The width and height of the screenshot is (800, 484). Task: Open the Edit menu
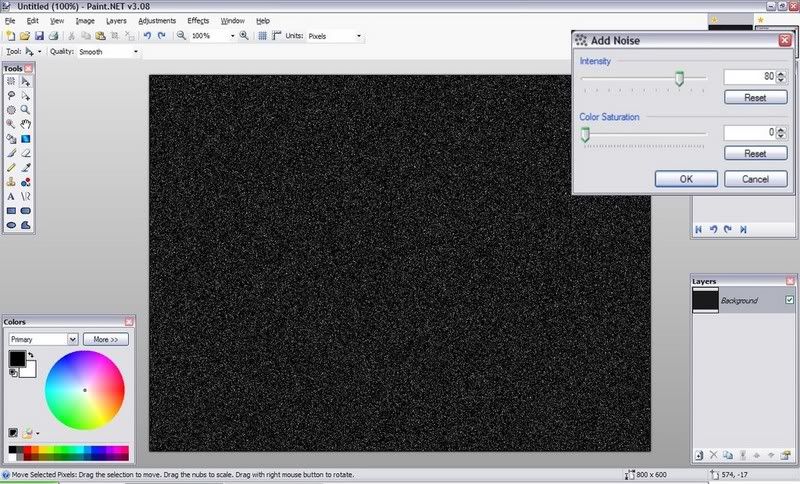33,21
